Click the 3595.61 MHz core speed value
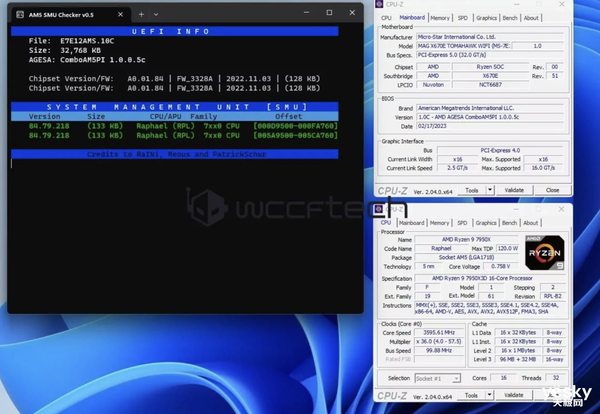Image resolution: width=600 pixels, height=414 pixels. coord(439,333)
